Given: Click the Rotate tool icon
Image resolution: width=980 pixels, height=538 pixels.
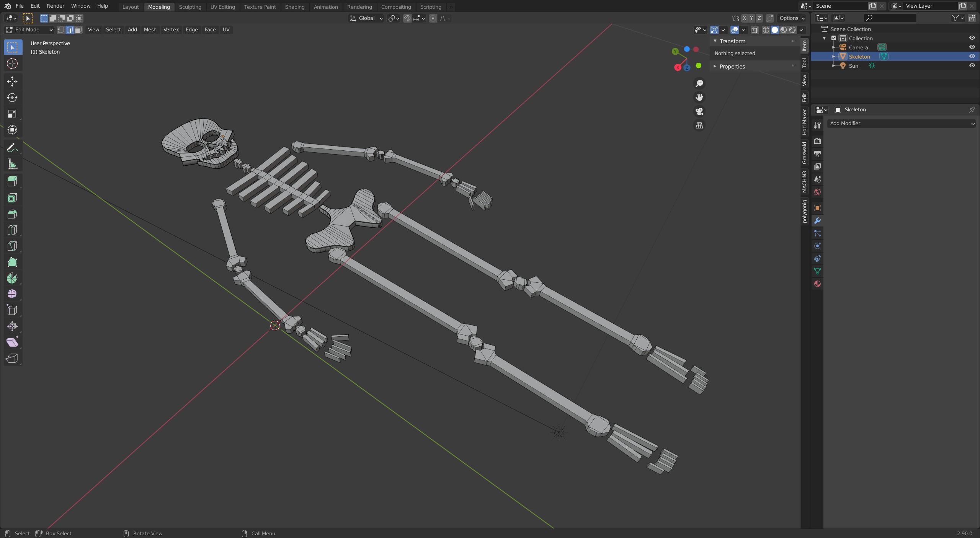Looking at the screenshot, I should click(x=12, y=98).
